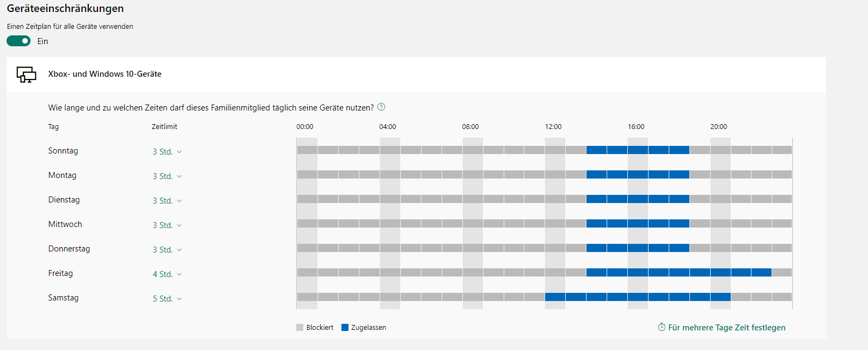Image resolution: width=868 pixels, height=350 pixels.
Task: Click 'Xbox- und Windows 10-Geräte' header
Action: point(105,74)
